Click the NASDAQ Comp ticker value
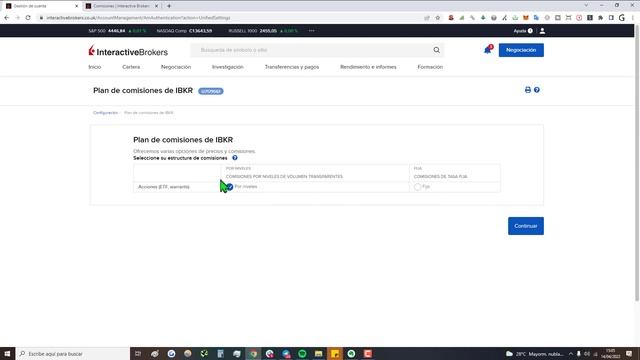Viewport: 640px width, 360px height. pyautogui.click(x=200, y=31)
